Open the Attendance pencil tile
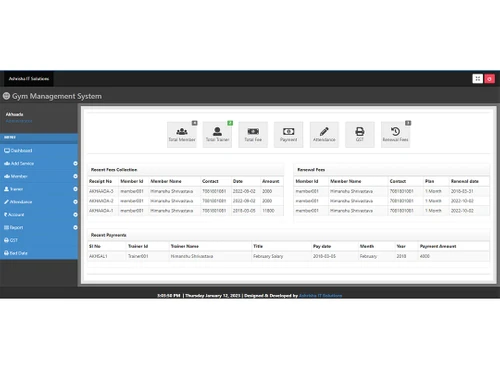500x375 pixels. 324,134
